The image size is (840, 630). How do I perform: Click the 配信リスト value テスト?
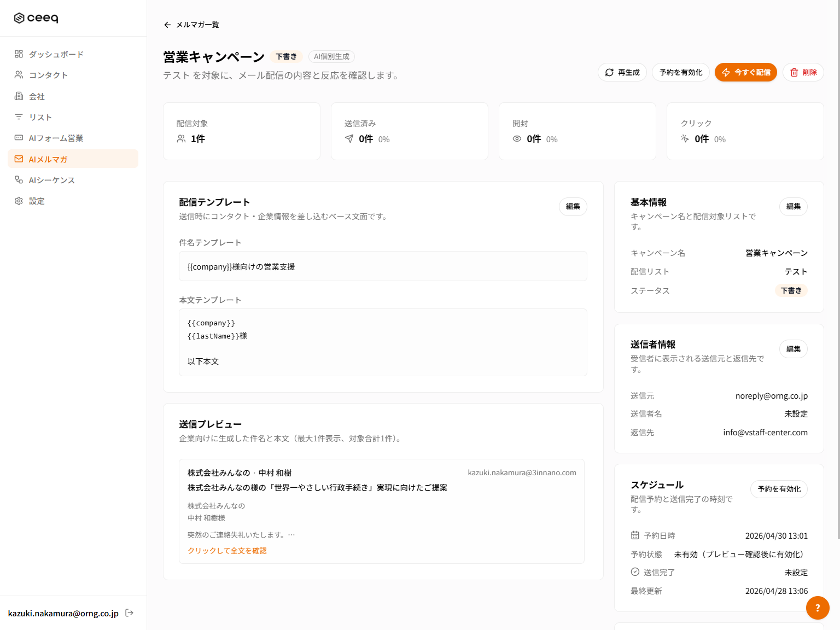pos(796,272)
